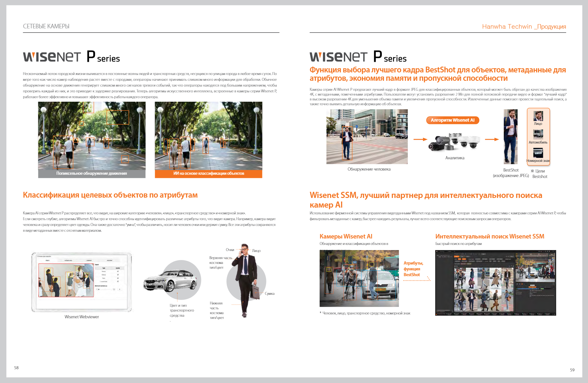Click the Очки label

tap(230, 250)
